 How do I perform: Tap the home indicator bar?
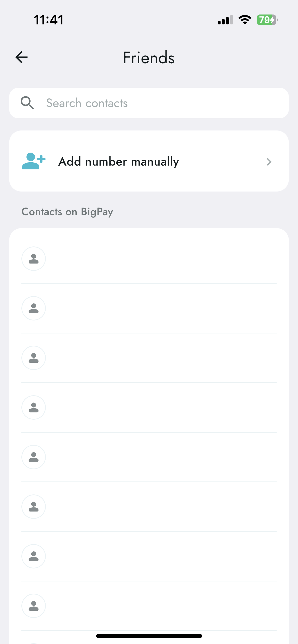coord(149,636)
